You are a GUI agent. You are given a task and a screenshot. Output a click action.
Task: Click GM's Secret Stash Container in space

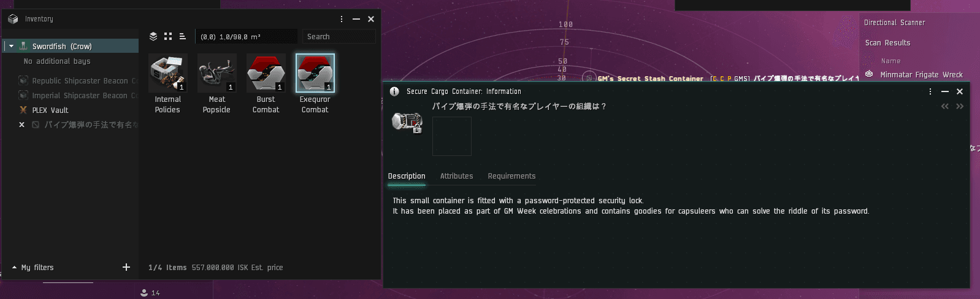650,79
